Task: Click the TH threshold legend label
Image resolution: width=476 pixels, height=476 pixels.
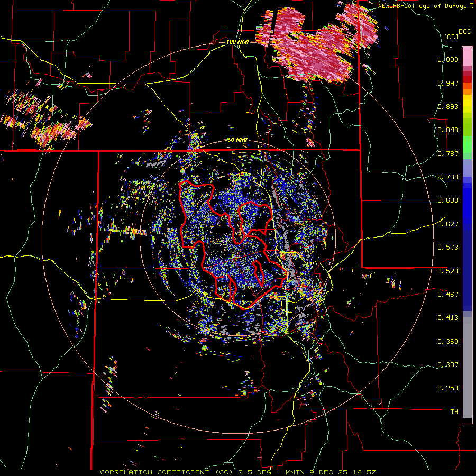Action: pyautogui.click(x=454, y=412)
